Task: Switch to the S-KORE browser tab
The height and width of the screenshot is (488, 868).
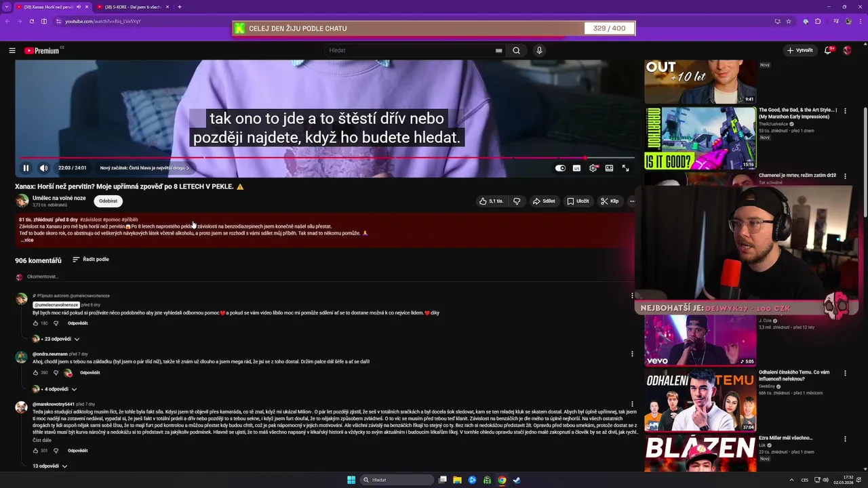Action: click(132, 7)
